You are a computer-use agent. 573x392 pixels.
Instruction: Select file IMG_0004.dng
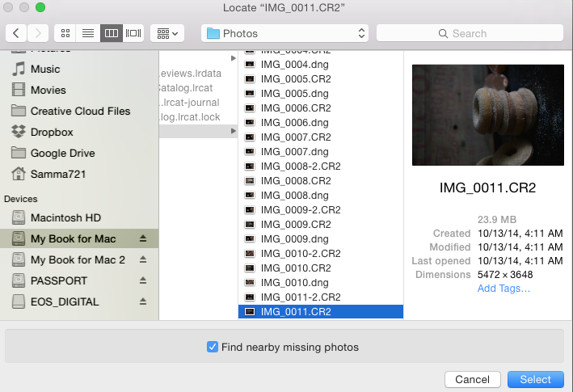point(294,65)
